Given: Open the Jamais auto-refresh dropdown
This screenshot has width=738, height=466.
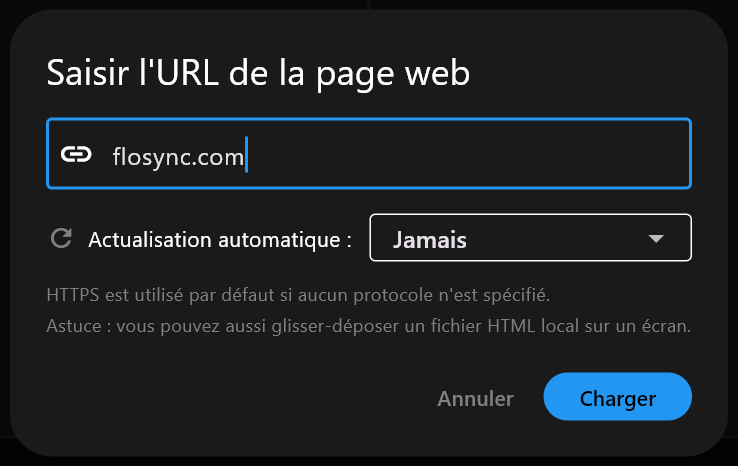Looking at the screenshot, I should [x=530, y=238].
